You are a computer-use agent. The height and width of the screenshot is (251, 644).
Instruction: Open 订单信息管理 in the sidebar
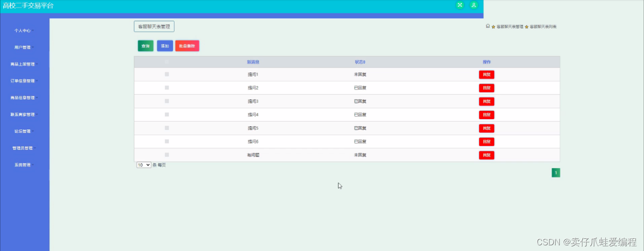[x=24, y=81]
